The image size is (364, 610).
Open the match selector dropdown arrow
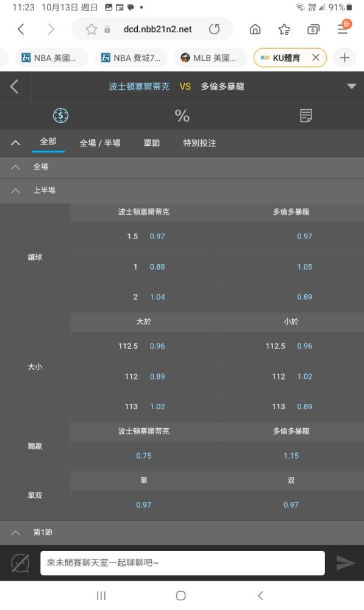(x=352, y=87)
